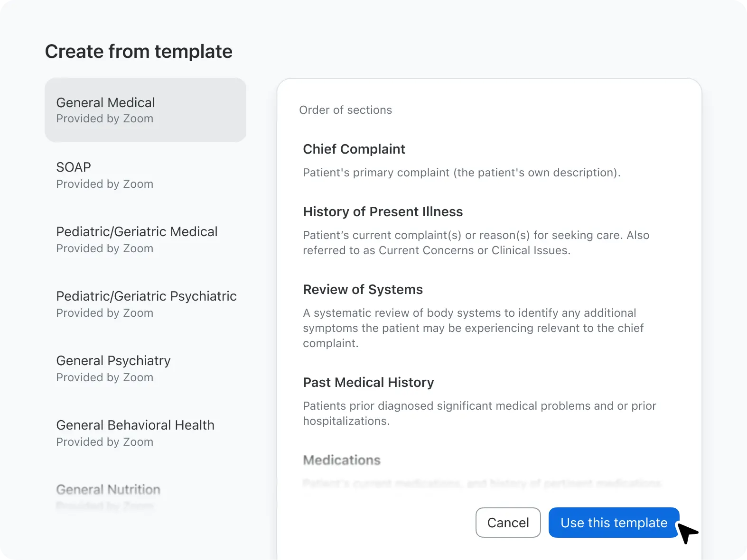747x560 pixels.
Task: Click the Order of sections label
Action: pyautogui.click(x=345, y=110)
